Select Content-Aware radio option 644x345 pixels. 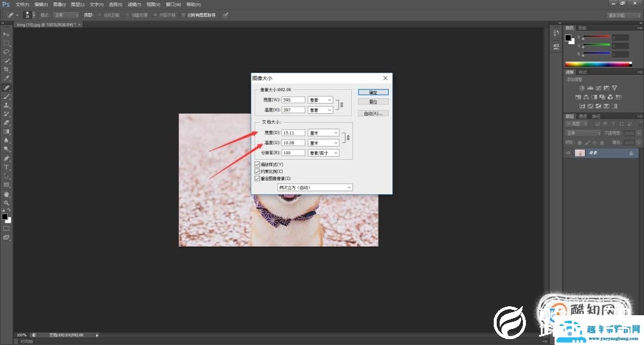(155, 15)
